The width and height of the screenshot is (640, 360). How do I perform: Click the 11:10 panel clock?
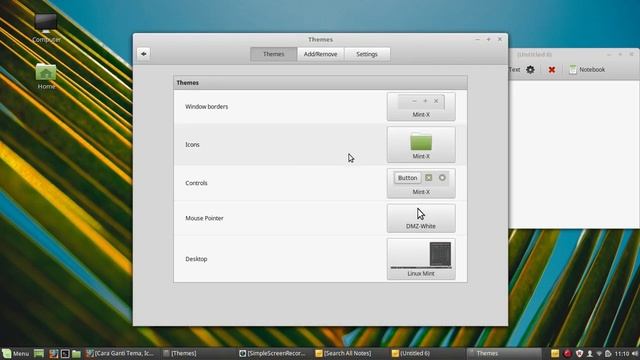coord(622,353)
